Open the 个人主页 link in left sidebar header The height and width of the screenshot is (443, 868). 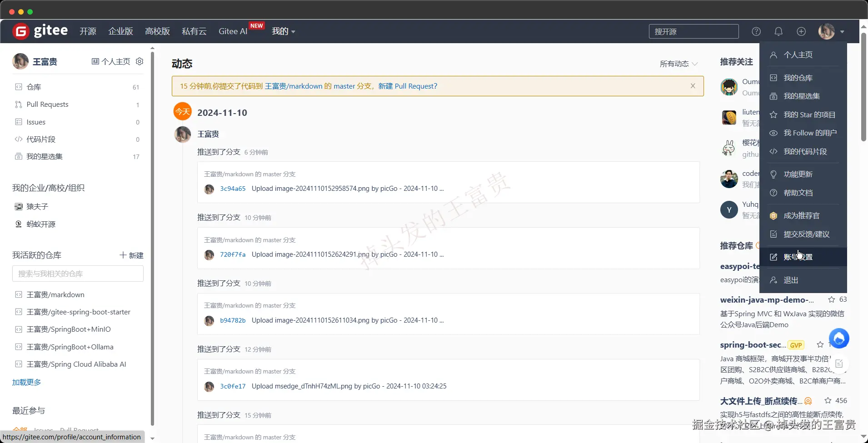click(x=111, y=61)
